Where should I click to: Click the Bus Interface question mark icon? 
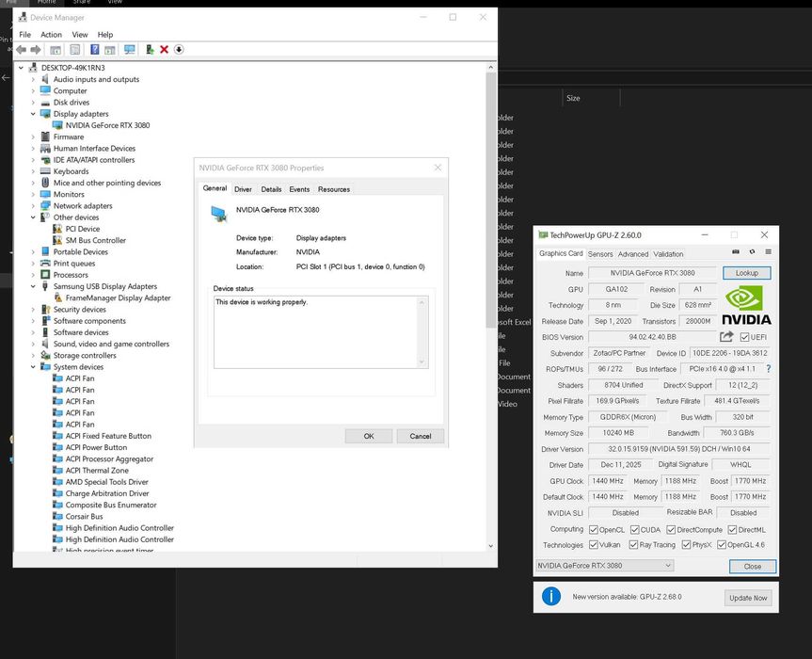tap(769, 369)
